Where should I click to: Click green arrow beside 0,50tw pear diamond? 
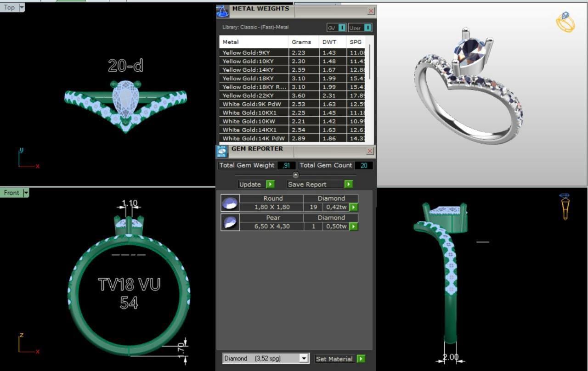(x=353, y=226)
